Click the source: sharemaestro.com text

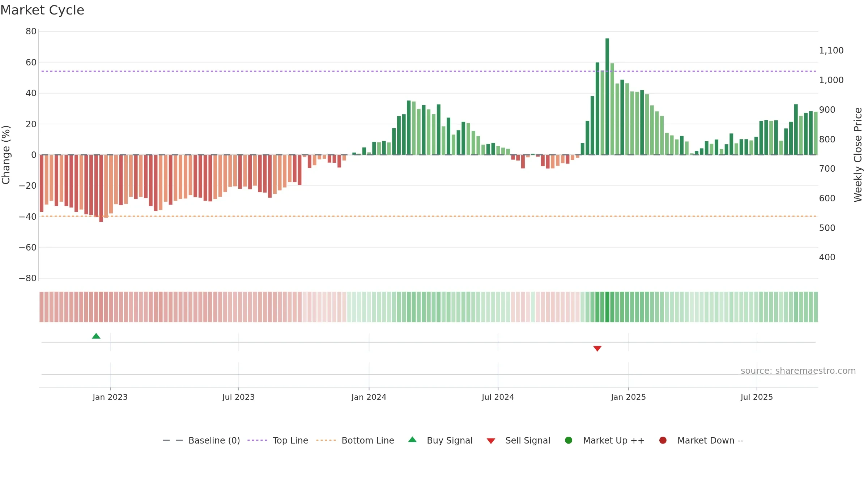pyautogui.click(x=798, y=371)
